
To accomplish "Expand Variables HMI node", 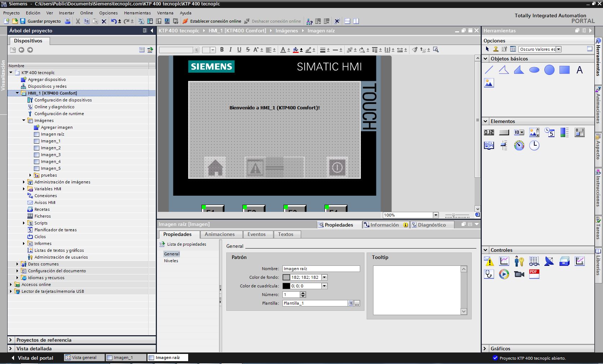I will click(24, 189).
